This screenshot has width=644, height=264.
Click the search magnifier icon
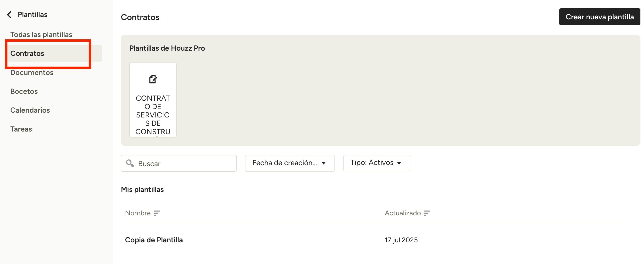coord(130,164)
